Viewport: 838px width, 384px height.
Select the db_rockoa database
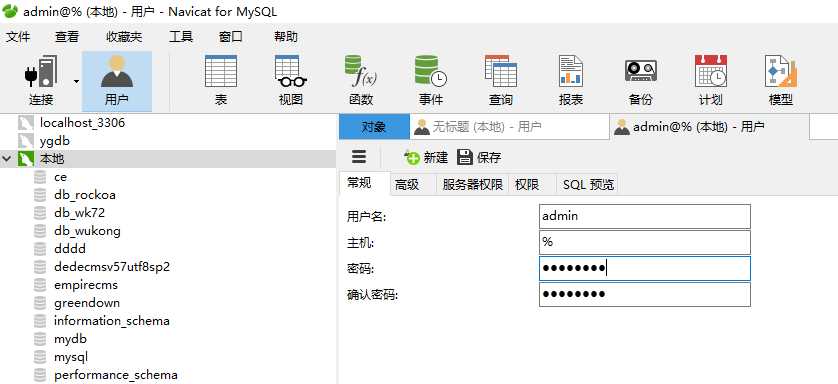(85, 195)
